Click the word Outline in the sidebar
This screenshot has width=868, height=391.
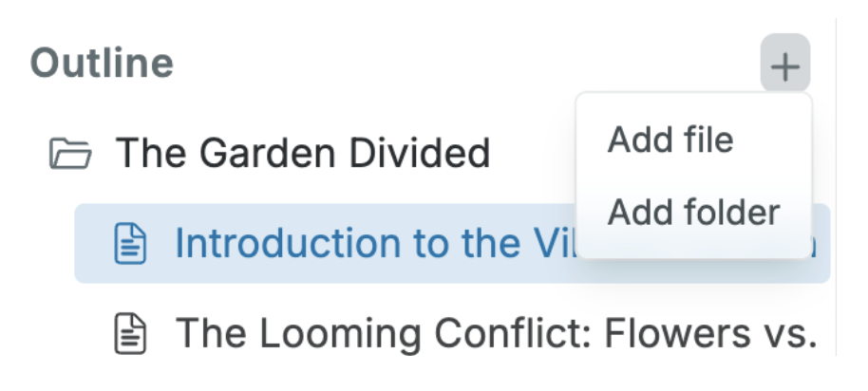click(102, 64)
